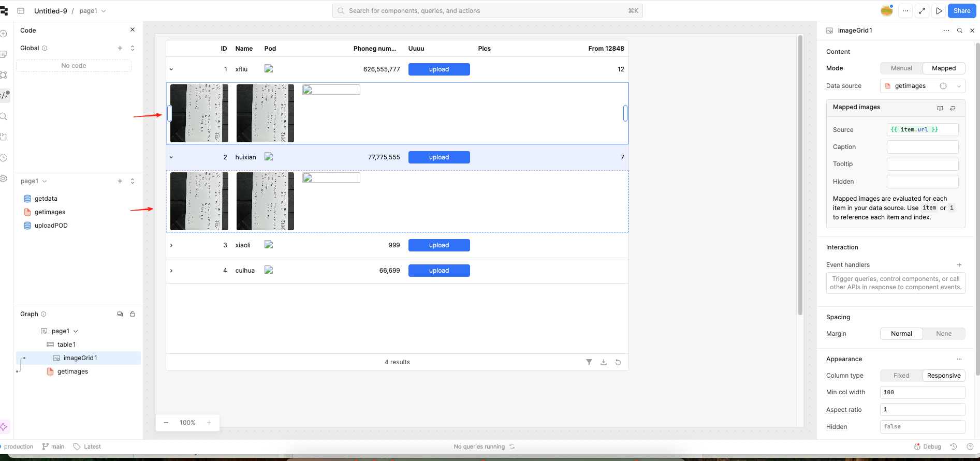Viewport: 980px width, 461px height.
Task: Select table1 in the Graph tree
Action: [66, 345]
